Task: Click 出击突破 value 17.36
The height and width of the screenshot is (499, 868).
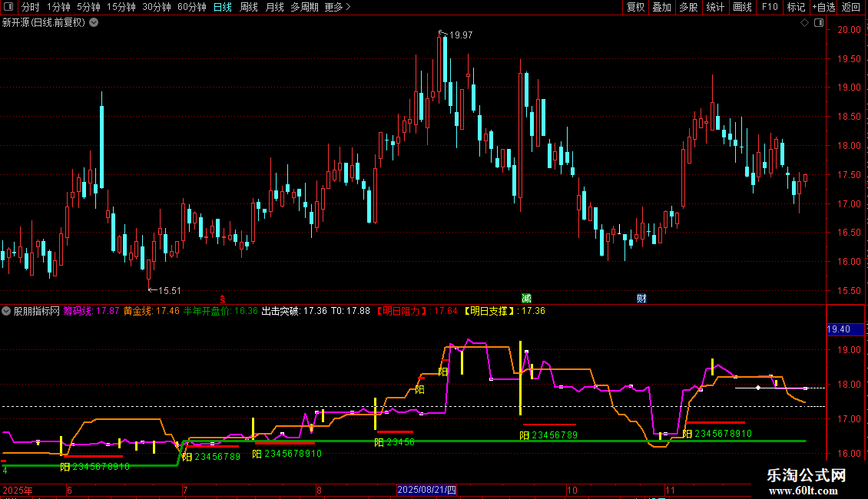Action: (315, 311)
